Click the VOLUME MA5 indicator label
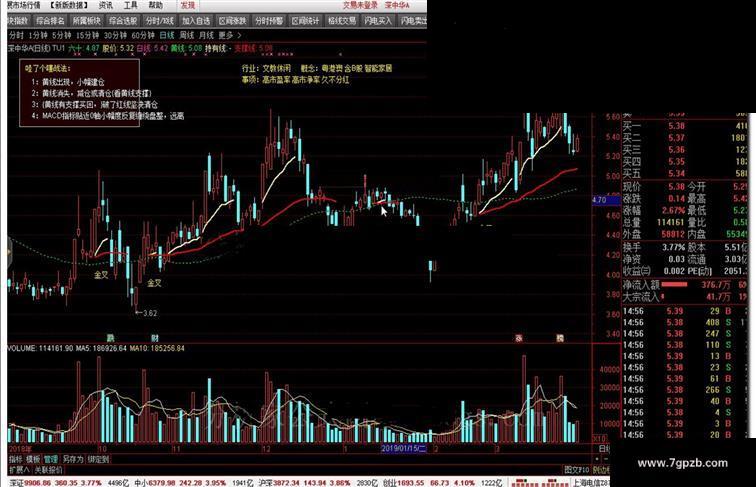Screen dimensions: 756x487 (x=101, y=348)
